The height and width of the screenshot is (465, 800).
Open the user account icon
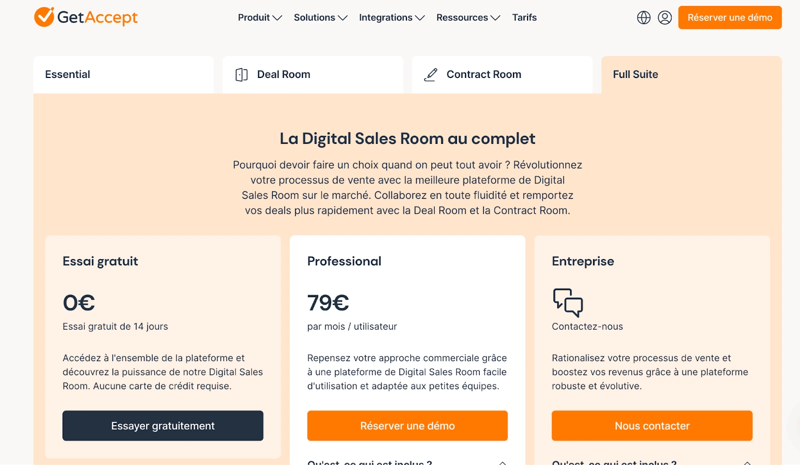pyautogui.click(x=664, y=17)
